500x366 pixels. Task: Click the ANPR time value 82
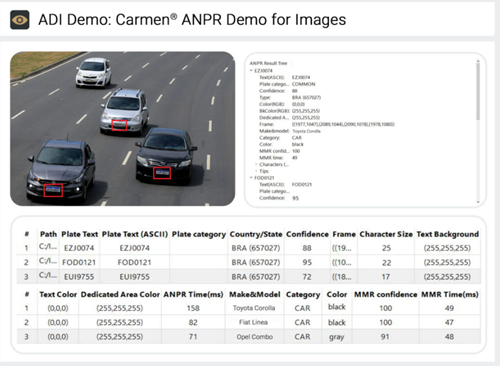pos(193,323)
